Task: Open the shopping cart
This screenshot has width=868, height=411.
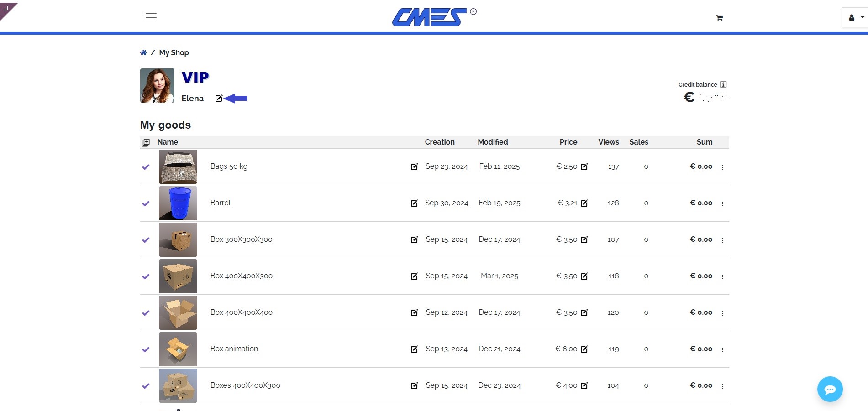Action: [x=720, y=18]
